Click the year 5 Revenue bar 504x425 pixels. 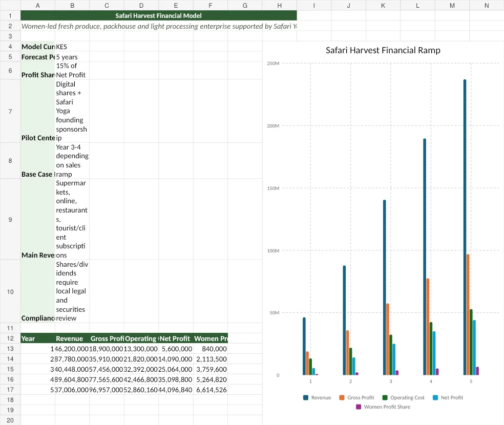[x=465, y=227]
